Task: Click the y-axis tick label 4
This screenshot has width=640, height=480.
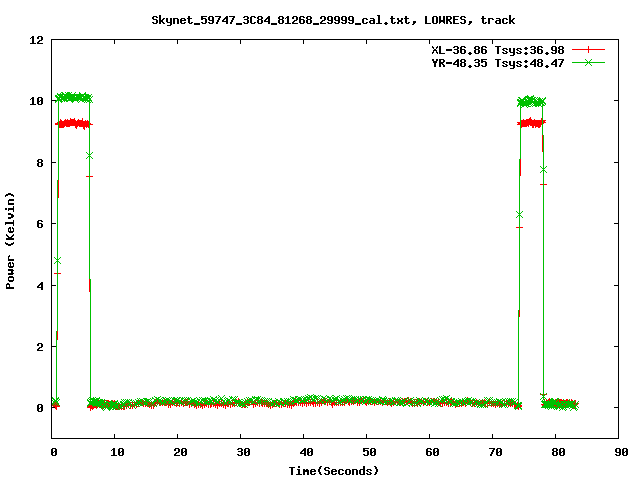Action: click(x=40, y=286)
